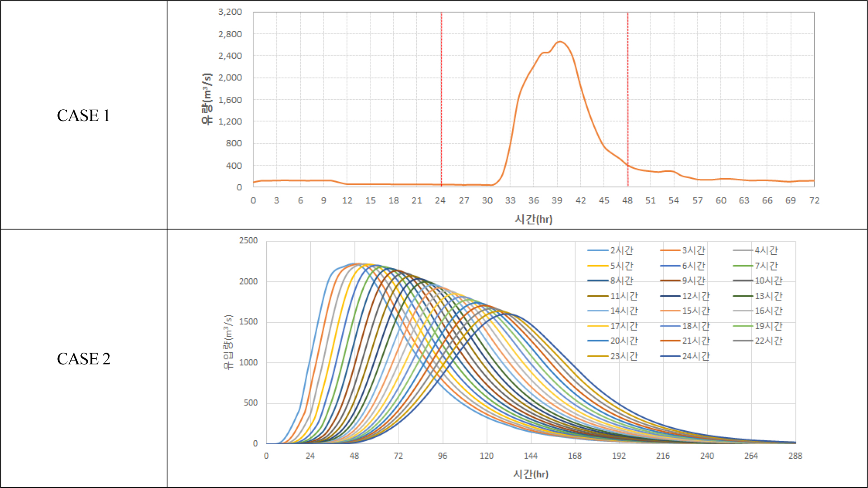Click the 4시간 legend item
868x488 pixels.
766,250
